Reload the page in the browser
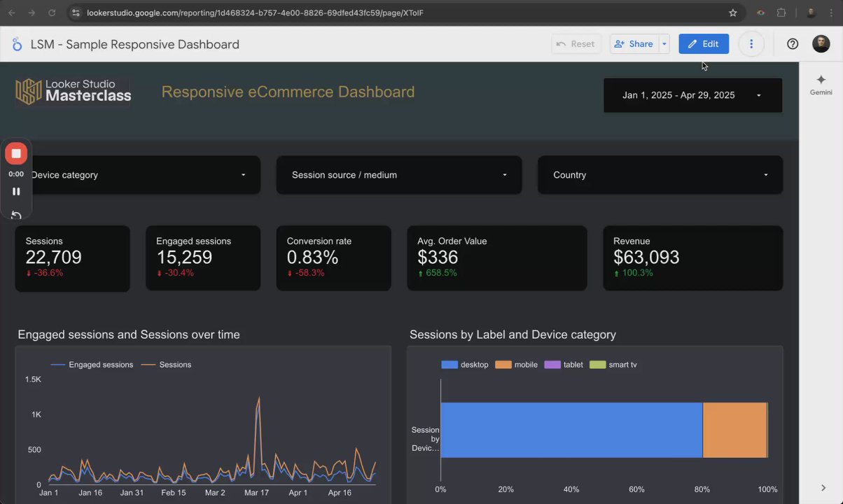The width and height of the screenshot is (843, 504). [52, 13]
